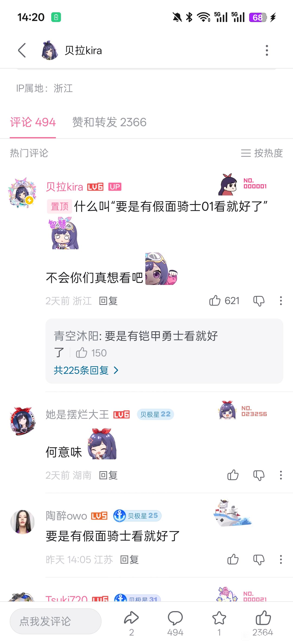Screen dimensions: 293x644
Task: Open the 按热度 sort dropdown
Action: (262, 153)
